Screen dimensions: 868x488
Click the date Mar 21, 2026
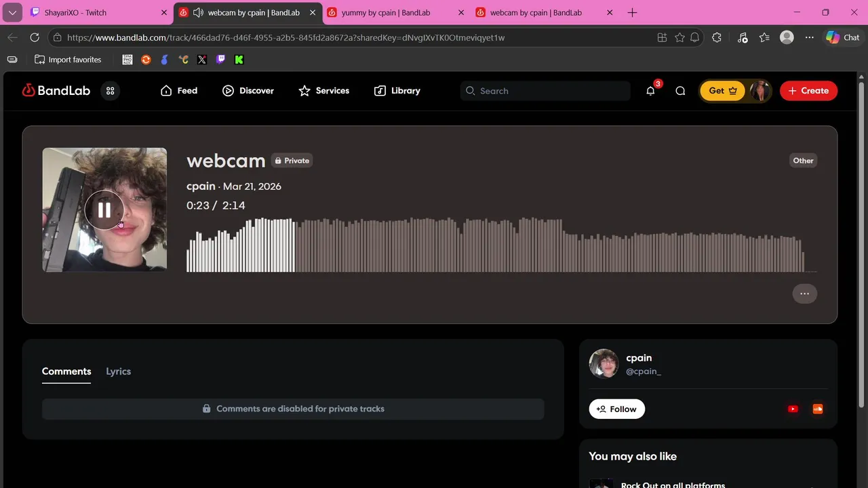[252, 186]
